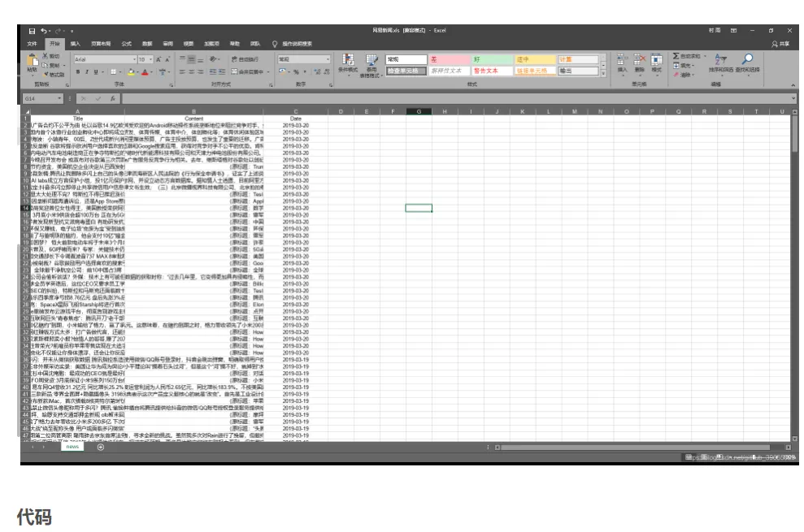Collapse the ribbon with the chevron
This screenshot has height=532, width=804.
(x=793, y=85)
